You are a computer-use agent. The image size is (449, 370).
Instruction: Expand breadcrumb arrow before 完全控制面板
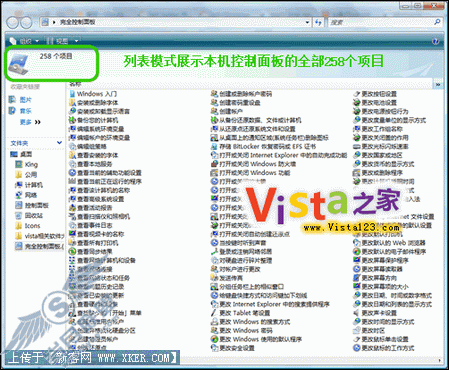pyautogui.click(x=54, y=22)
